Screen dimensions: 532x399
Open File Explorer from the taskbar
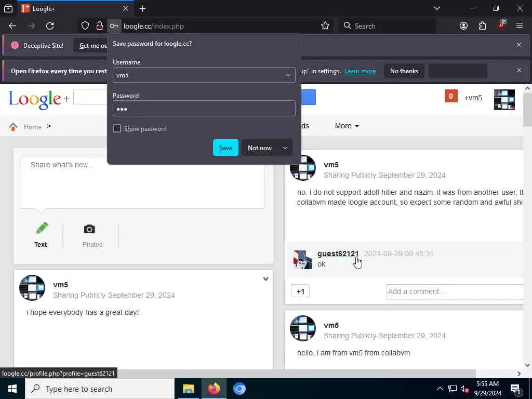coord(188,389)
